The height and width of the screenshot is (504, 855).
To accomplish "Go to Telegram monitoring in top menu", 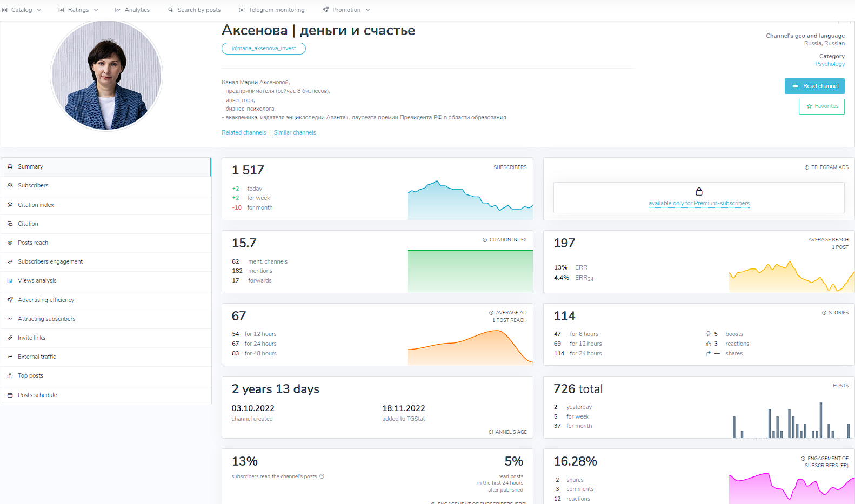I will click(x=272, y=10).
